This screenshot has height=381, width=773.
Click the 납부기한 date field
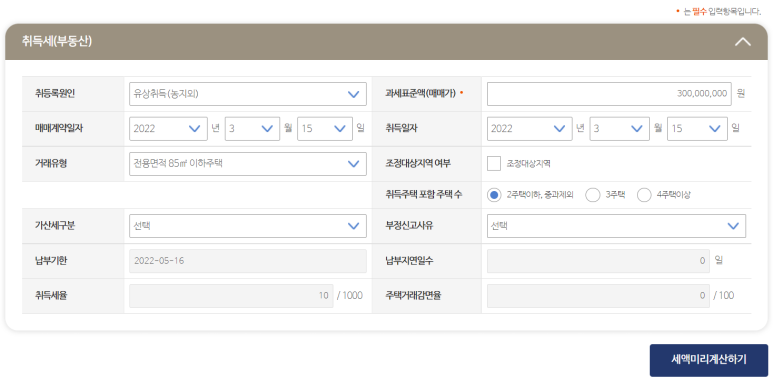pos(248,261)
